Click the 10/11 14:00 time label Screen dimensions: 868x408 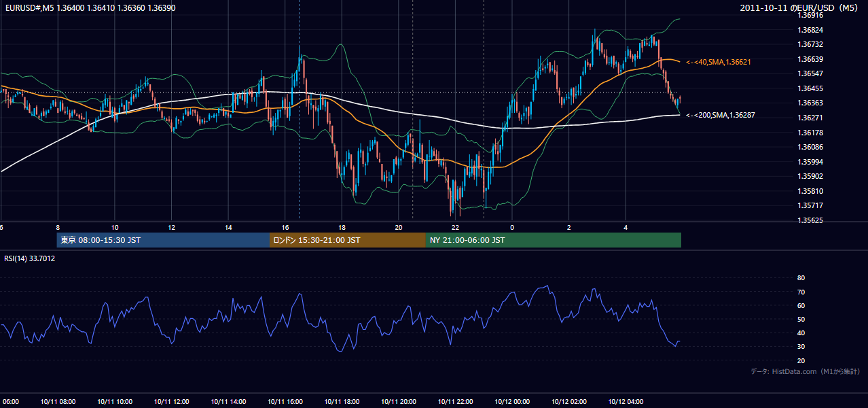point(228,402)
